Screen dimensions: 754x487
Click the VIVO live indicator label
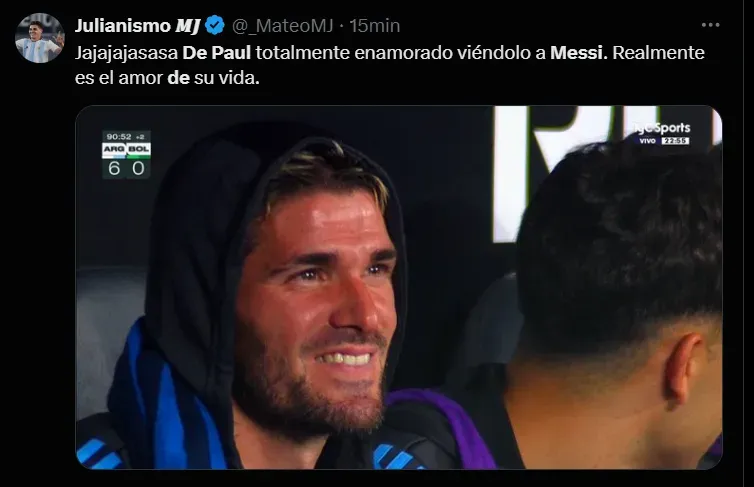click(x=648, y=141)
